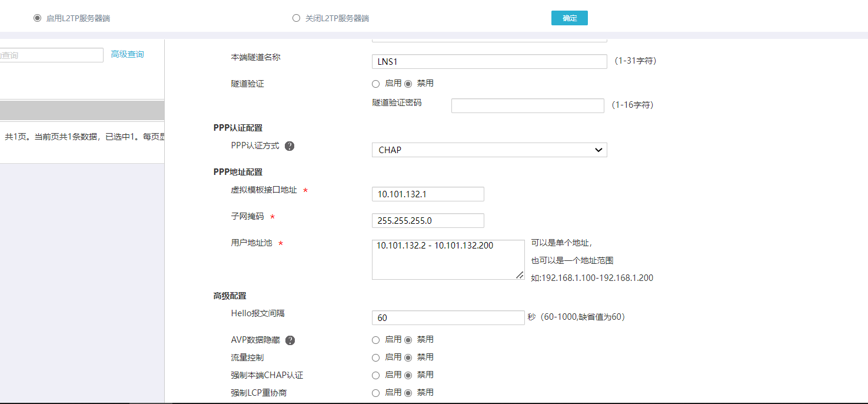868x404 pixels.
Task: Click the (1-16字符) hint text
Action: (x=632, y=105)
